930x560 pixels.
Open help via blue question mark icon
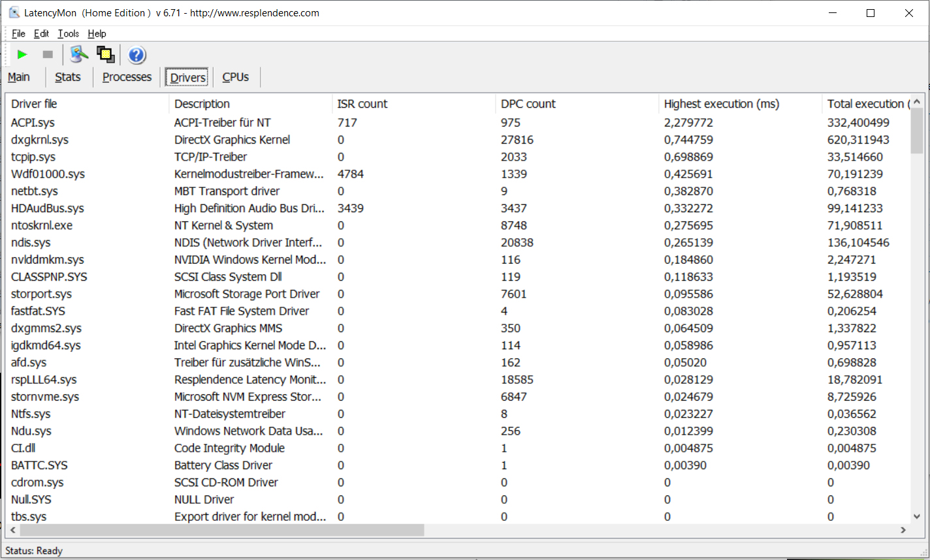(136, 55)
